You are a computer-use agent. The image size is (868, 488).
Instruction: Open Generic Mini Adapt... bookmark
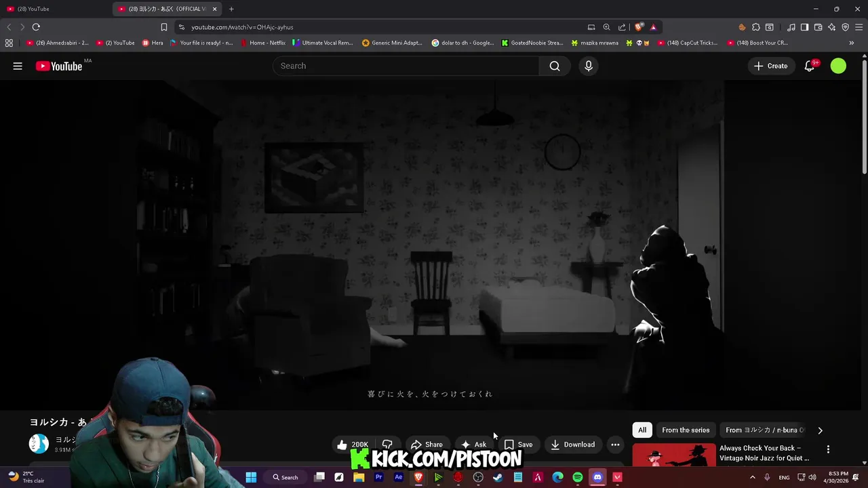[x=393, y=43]
